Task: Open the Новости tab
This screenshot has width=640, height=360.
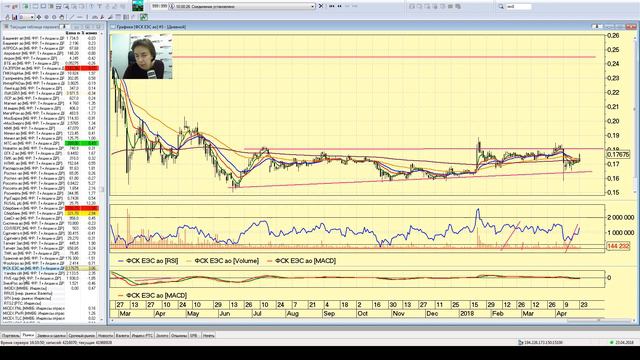Action: pos(105,336)
